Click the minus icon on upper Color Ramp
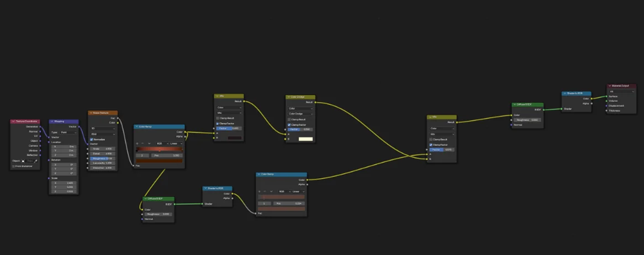644x255 pixels. tap(142, 143)
